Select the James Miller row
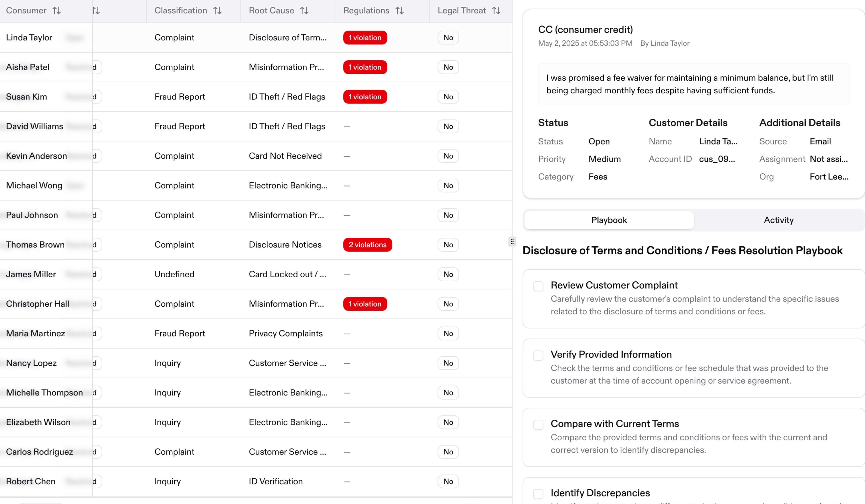 point(256,274)
